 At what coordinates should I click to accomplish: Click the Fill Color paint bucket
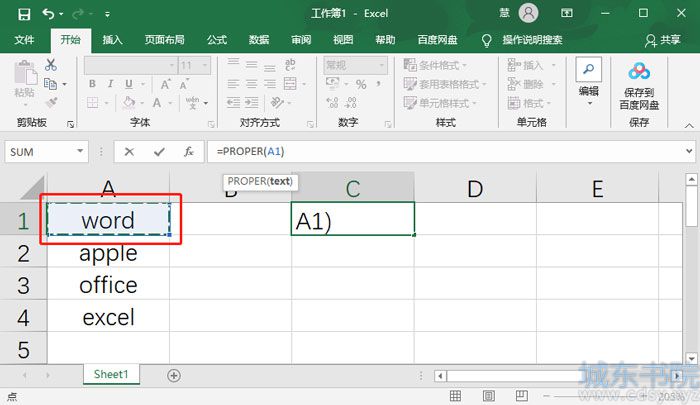click(129, 103)
